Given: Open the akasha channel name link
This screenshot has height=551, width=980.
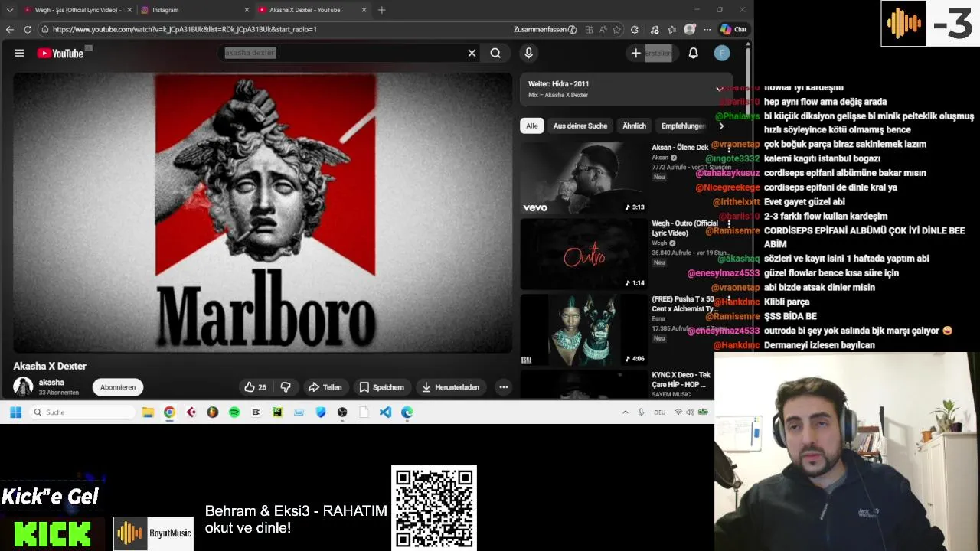Looking at the screenshot, I should coord(51,382).
